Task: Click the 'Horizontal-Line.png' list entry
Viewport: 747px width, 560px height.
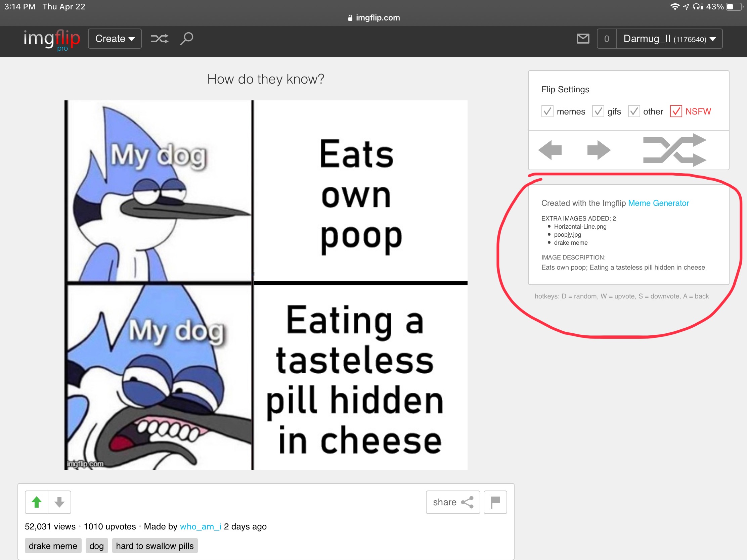Action: (580, 227)
